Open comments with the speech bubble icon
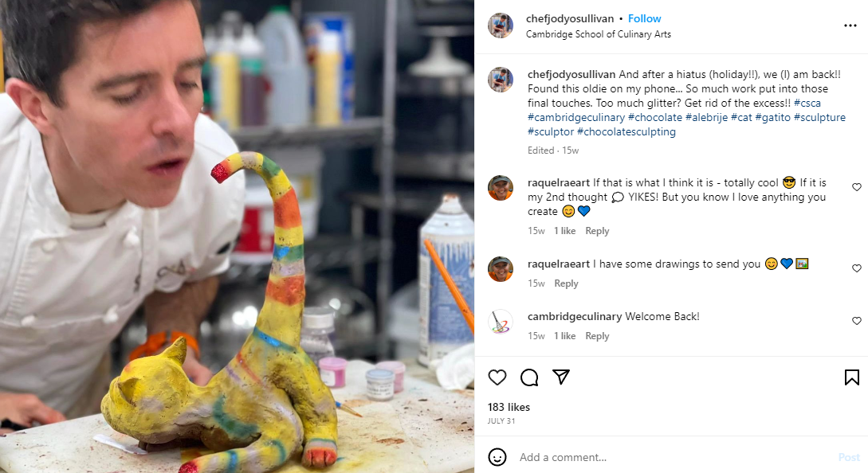Screen dimensions: 868x473 pyautogui.click(x=529, y=377)
